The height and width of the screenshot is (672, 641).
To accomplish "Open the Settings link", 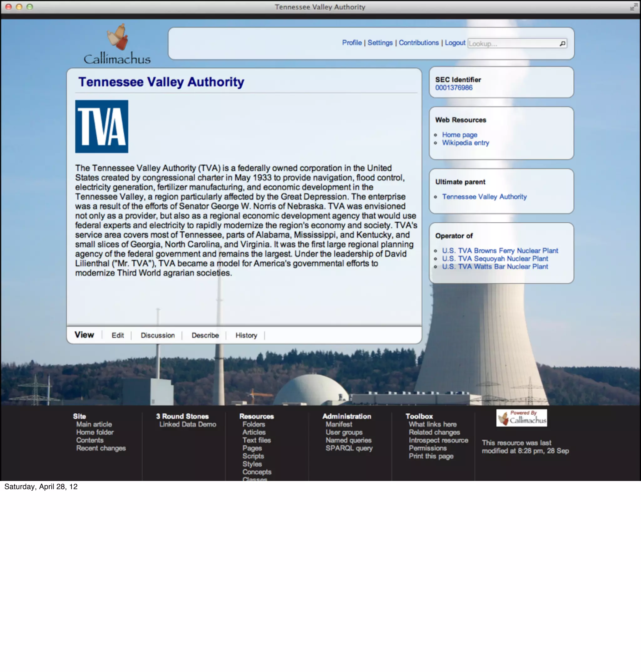I will click(x=380, y=43).
